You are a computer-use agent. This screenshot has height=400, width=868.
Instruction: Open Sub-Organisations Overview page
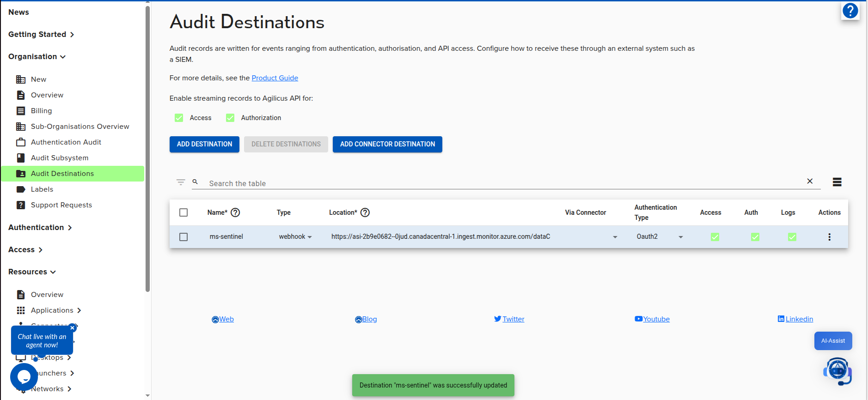click(x=80, y=127)
